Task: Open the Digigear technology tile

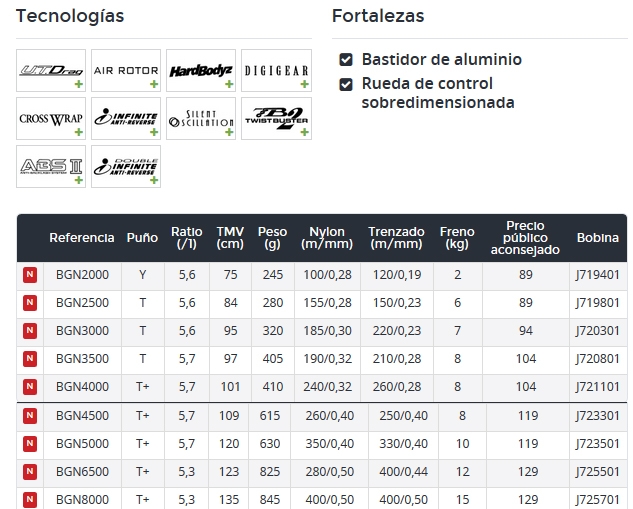Action: [277, 71]
